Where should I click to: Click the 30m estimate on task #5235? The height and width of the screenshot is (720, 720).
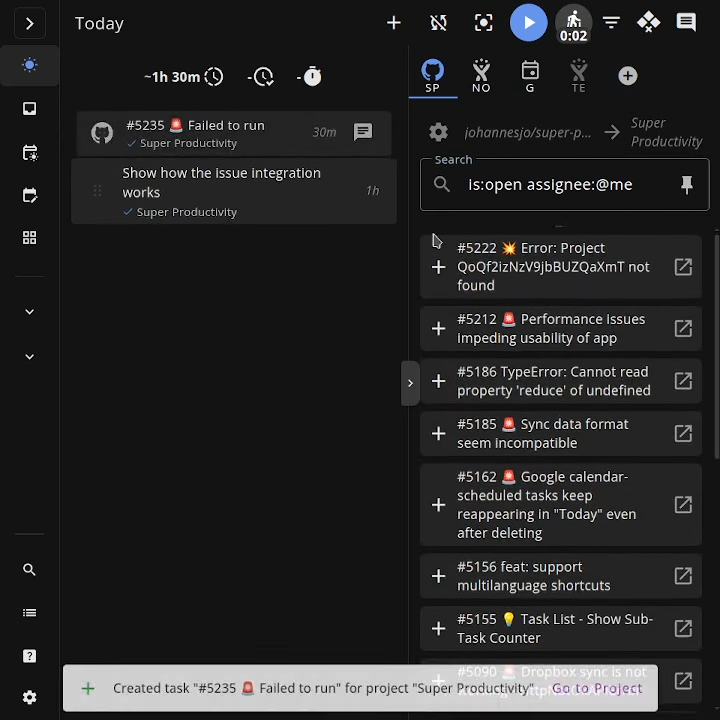click(x=324, y=132)
